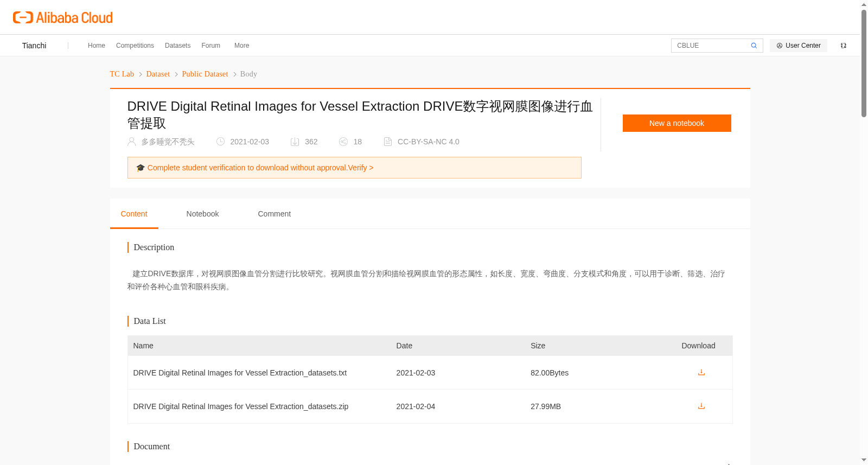Click the CC-BY-SA-NC 4.0 license text
Screen dimensions: 868x465
428,142
